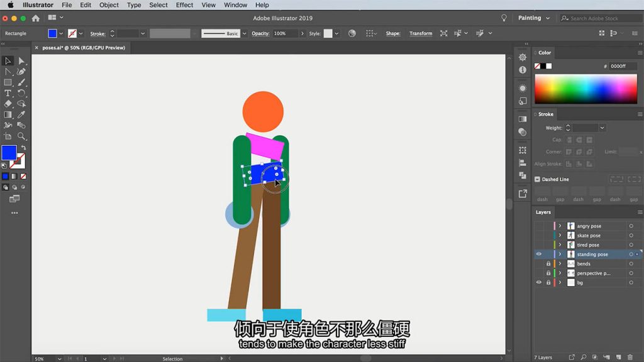644x362 pixels.
Task: Select the Eraser tool
Action: point(8,104)
